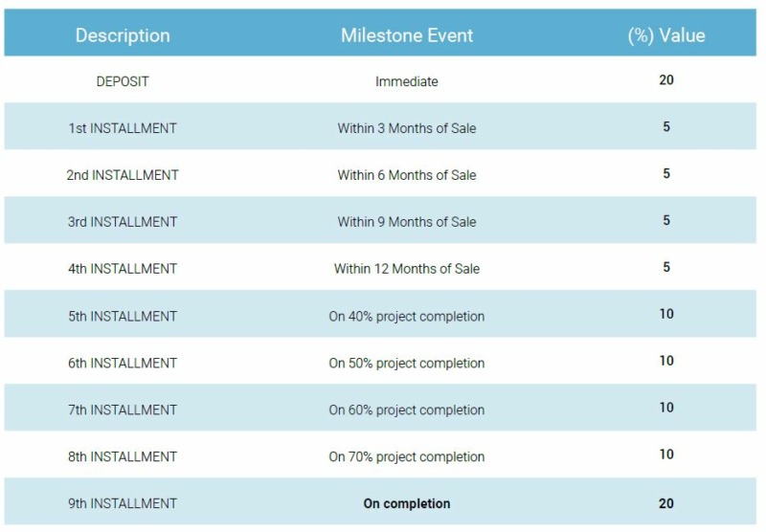Screen dimensions: 766x532
Task: Select the 9th INSTALLMENT label
Action: pyautogui.click(x=123, y=503)
